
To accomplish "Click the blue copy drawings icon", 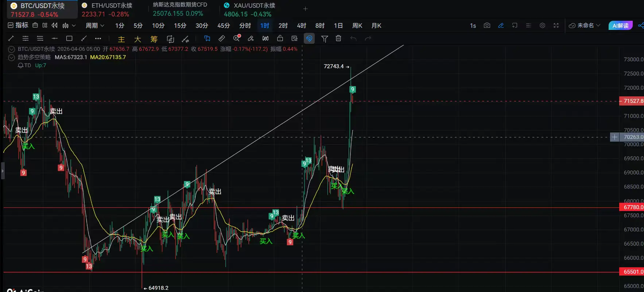I will tap(207, 38).
